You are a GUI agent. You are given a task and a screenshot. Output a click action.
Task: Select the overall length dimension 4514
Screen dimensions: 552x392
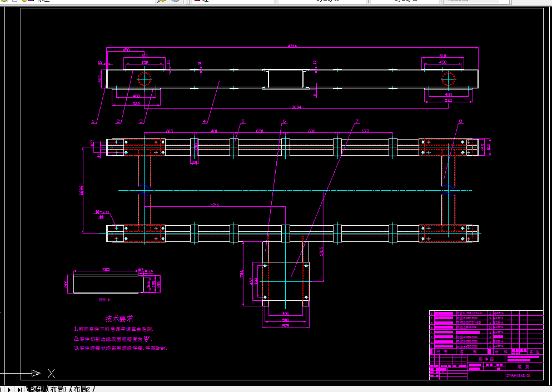[292, 46]
